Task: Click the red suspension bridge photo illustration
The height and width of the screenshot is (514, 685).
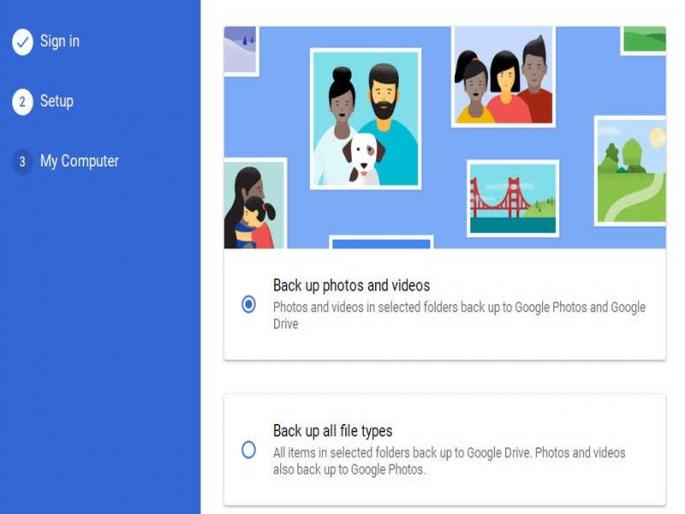Action: tap(513, 198)
